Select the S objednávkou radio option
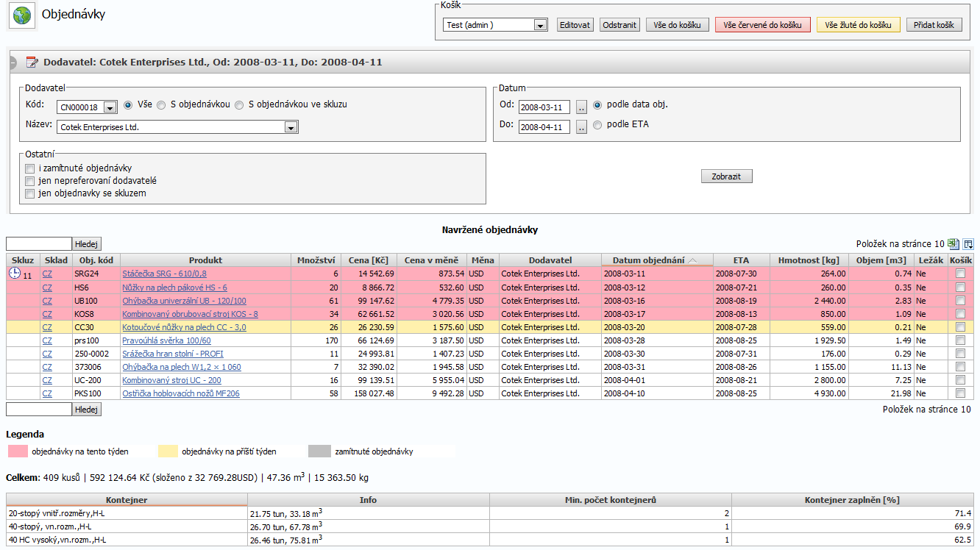This screenshot has width=980, height=550. pos(161,104)
